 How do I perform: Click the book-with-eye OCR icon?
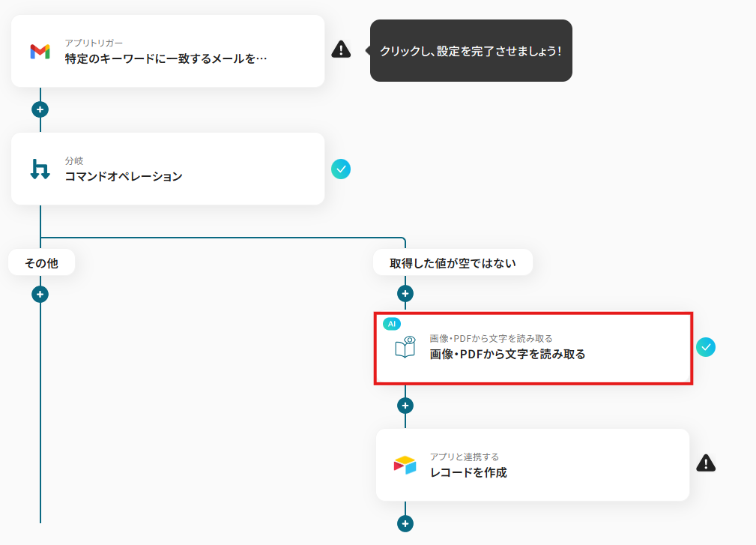click(405, 347)
